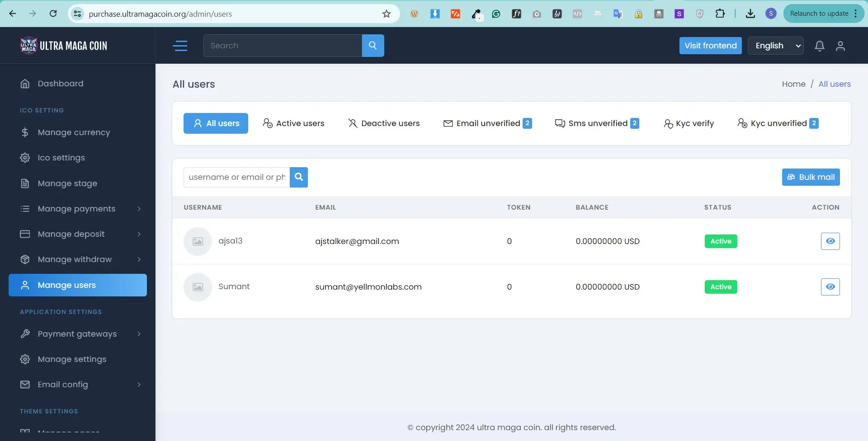View details for user ajsal3
Screen dimensions: 868x441
830,241
